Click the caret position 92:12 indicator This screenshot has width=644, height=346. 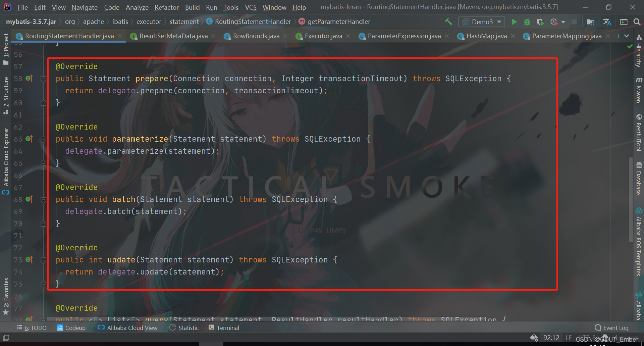click(551, 338)
